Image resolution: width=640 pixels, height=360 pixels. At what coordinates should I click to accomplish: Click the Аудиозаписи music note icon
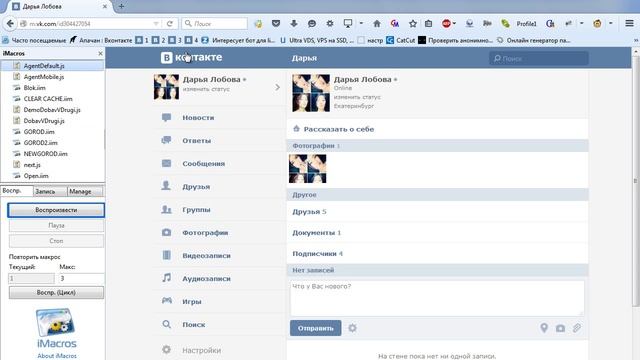[167, 278]
